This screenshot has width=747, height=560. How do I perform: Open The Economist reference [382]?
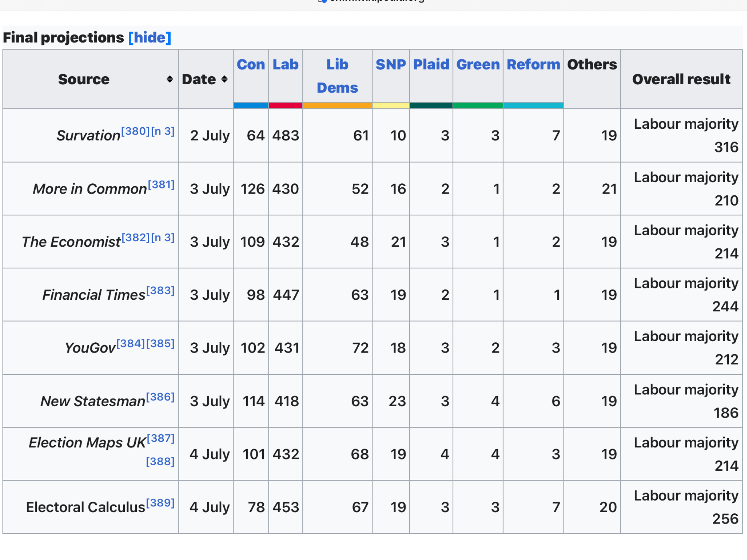point(135,238)
